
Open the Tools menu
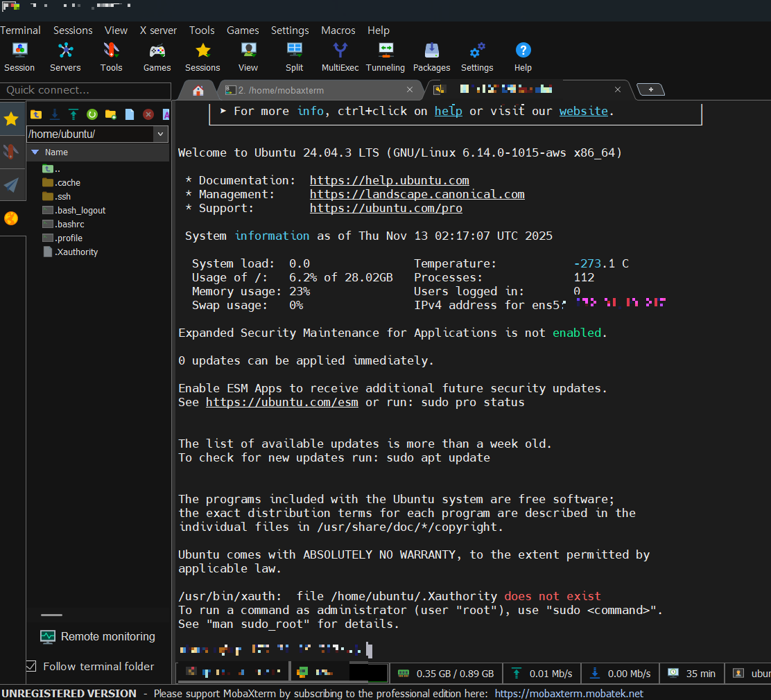202,30
